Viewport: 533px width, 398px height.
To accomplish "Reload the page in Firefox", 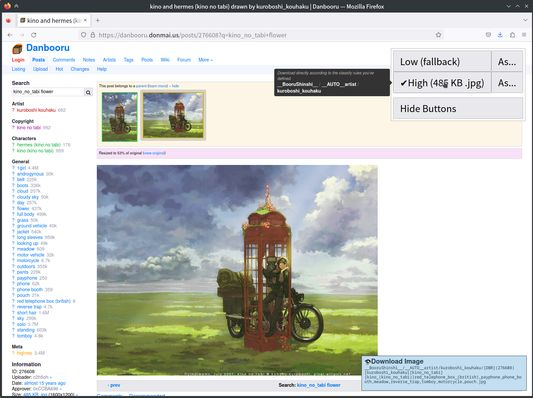I will coord(34,35).
